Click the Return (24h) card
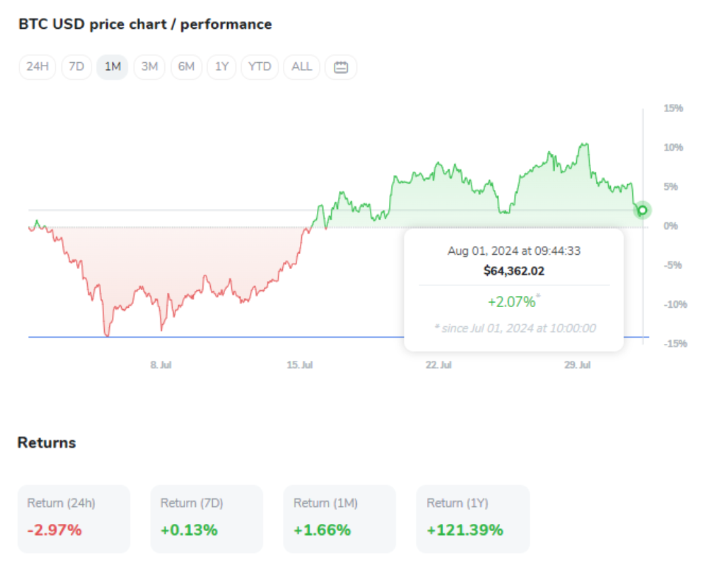Screen dimensions: 728x575 73,519
